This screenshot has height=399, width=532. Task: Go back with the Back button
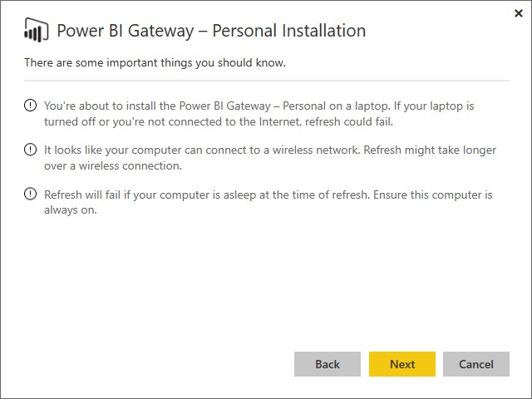[328, 364]
